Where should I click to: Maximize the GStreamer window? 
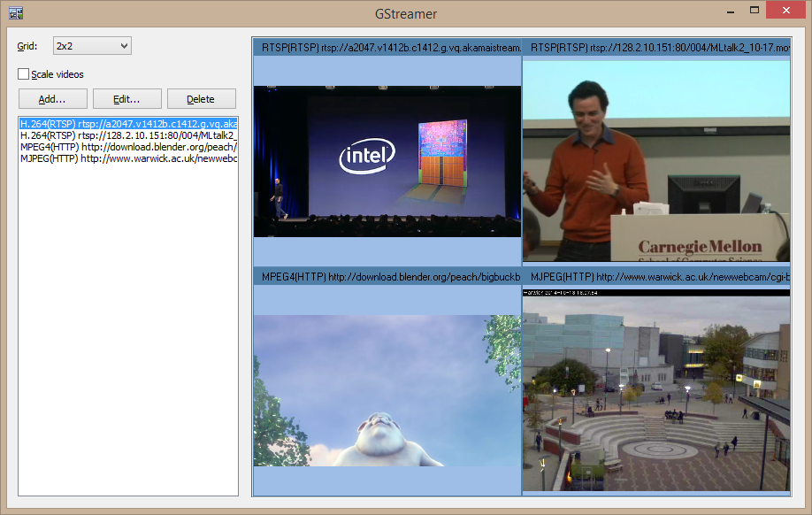tap(755, 12)
